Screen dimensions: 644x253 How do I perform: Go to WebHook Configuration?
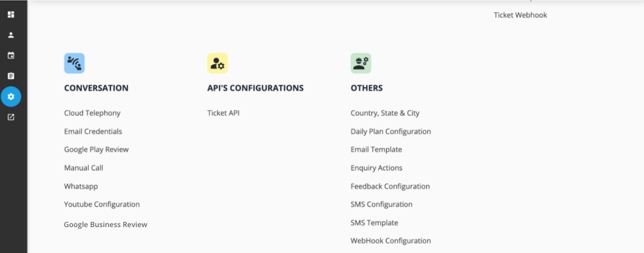pos(391,241)
